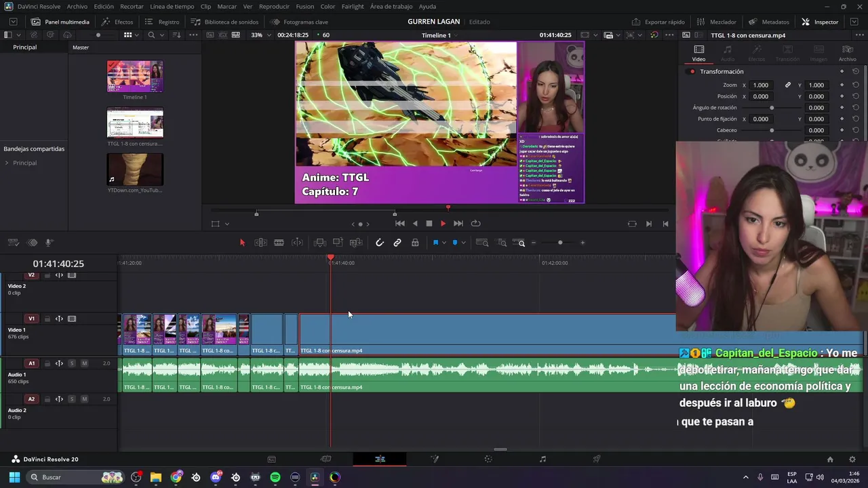This screenshot has height=488, width=868.
Task: Add keyframe for Zoom parameter
Action: coord(842,85)
